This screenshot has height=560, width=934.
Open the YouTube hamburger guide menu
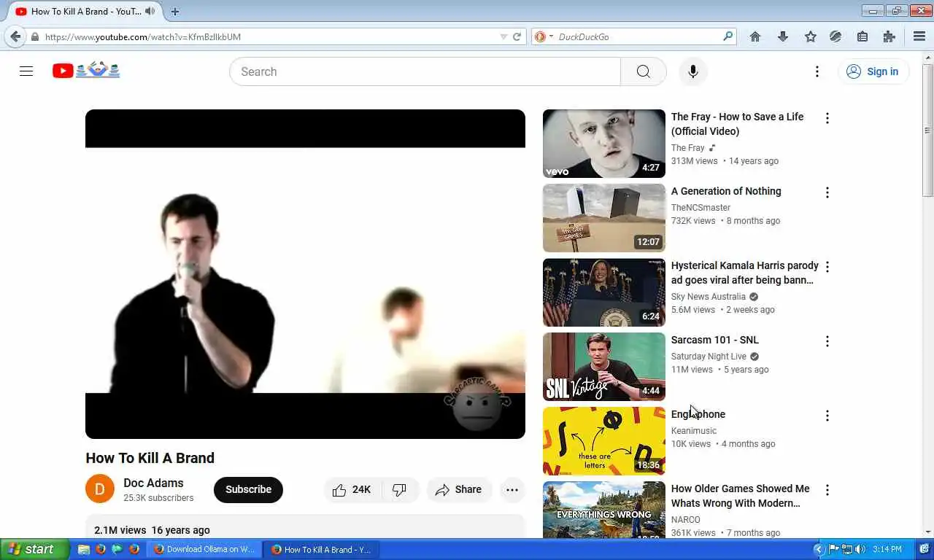coord(26,71)
